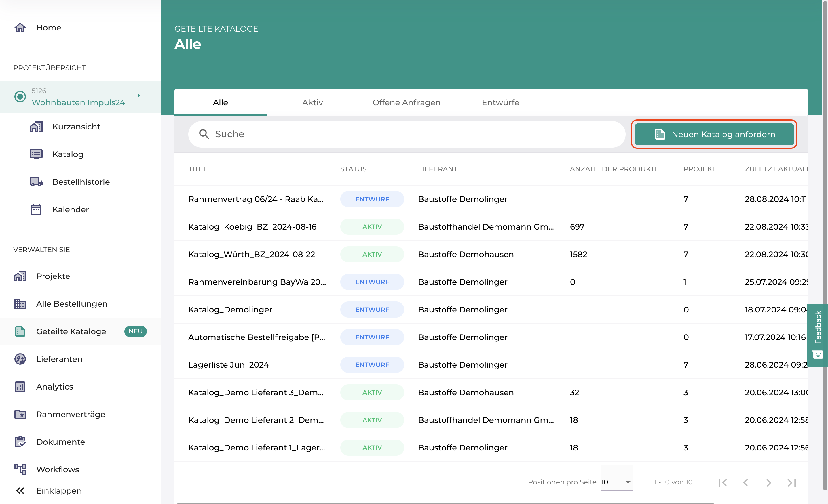Collapse sidebar with Einklappen double-chevron icon

coord(20,490)
